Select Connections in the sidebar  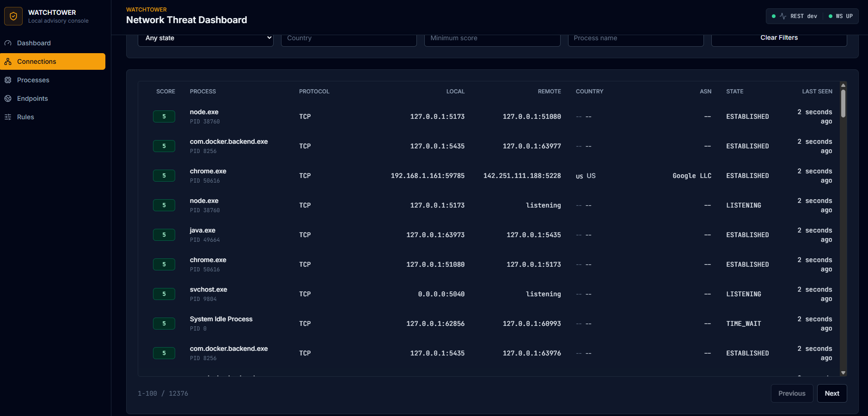point(53,61)
